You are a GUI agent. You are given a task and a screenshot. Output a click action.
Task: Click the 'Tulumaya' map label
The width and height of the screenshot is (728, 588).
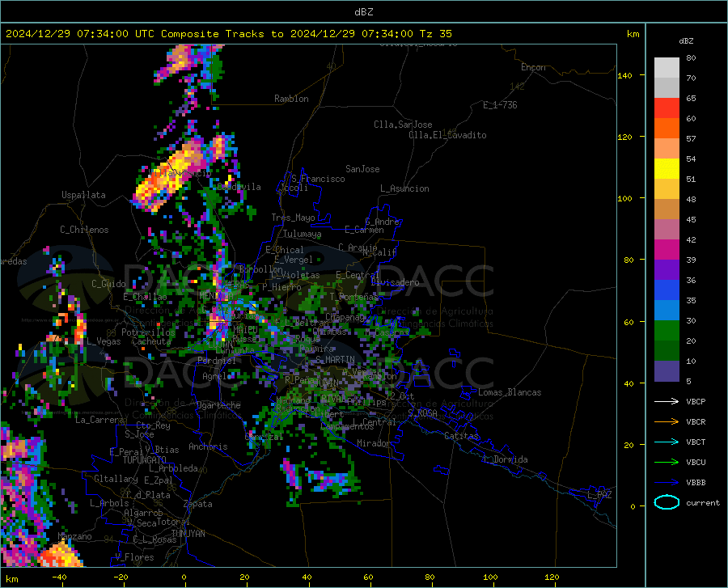tap(302, 234)
